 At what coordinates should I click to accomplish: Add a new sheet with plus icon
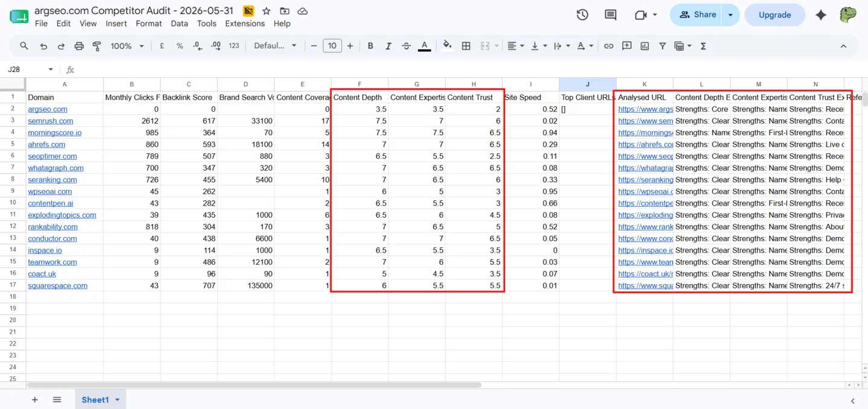[x=34, y=399]
